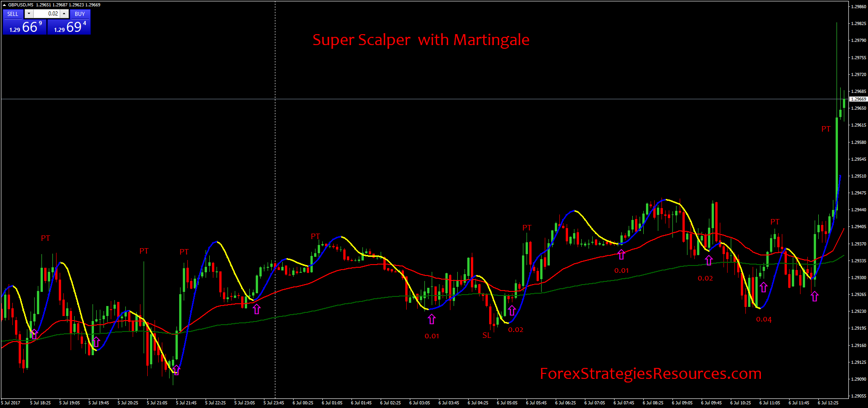This screenshot has width=868, height=408.
Task: Click the 1.29300 price scale label
Action: [858, 278]
